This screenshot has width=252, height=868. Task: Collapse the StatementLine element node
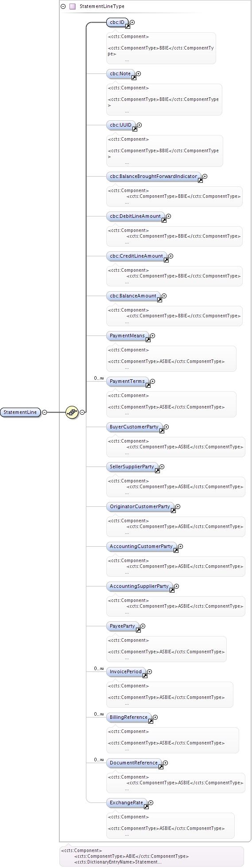[x=44, y=412]
